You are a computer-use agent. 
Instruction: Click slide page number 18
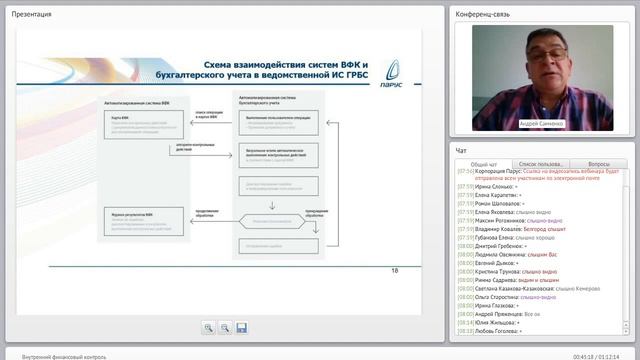[x=395, y=271]
